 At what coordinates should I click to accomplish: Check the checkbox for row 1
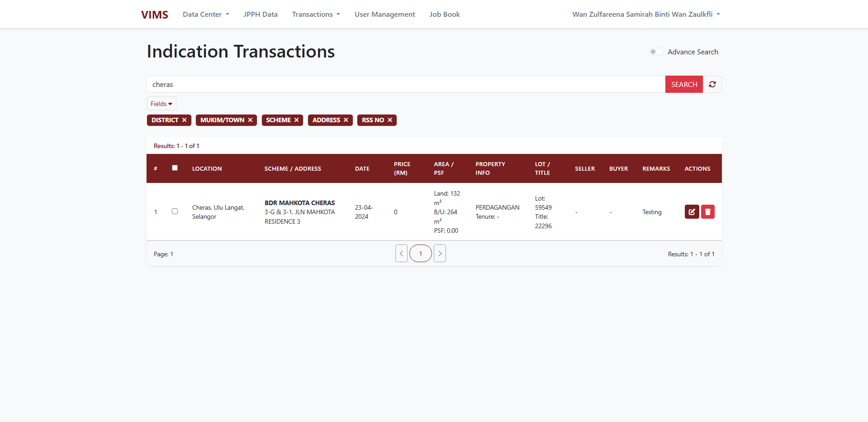[175, 211]
